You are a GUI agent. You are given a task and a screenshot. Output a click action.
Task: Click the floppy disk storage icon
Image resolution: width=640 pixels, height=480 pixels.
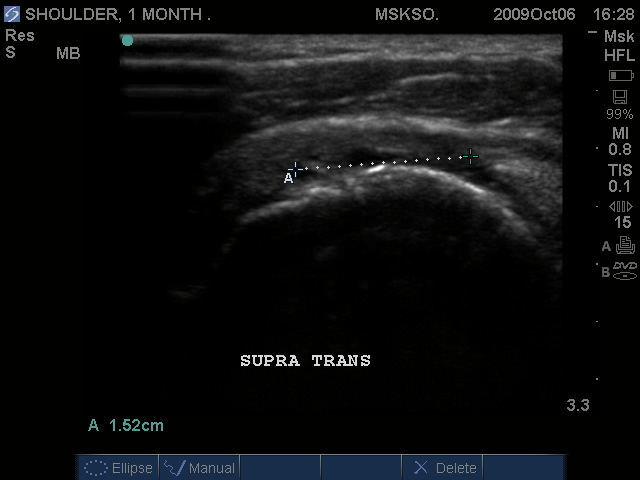click(x=620, y=97)
